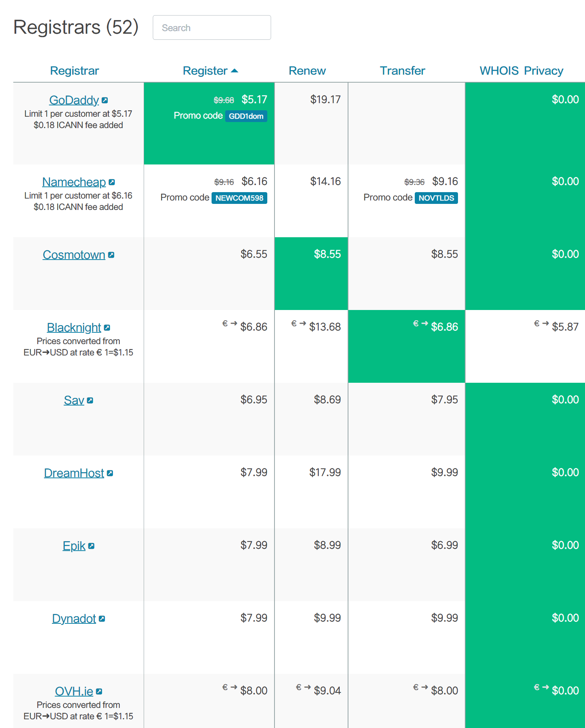Viewport: 585px width, 728px height.
Task: Open the GoDaddy registrar link
Action: pos(74,100)
